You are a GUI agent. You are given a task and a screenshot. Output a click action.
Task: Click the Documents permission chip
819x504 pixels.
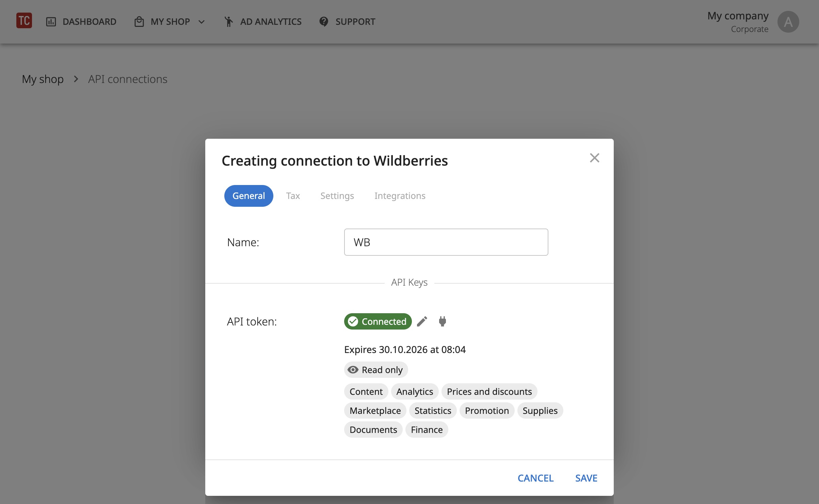(373, 430)
